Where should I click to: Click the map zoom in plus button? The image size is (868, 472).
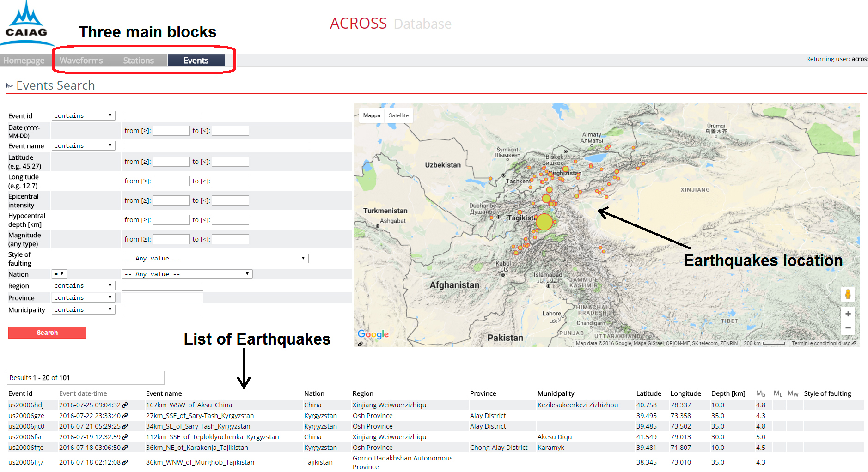click(848, 314)
